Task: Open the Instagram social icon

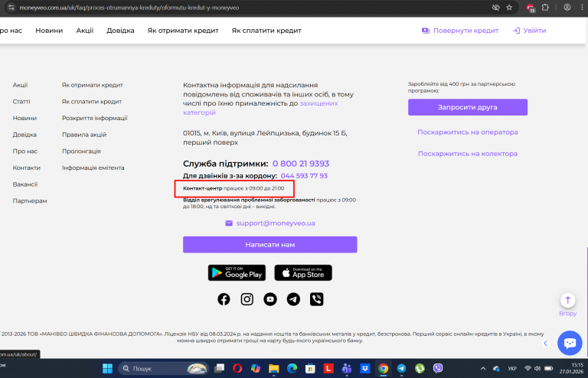Action: [247, 299]
